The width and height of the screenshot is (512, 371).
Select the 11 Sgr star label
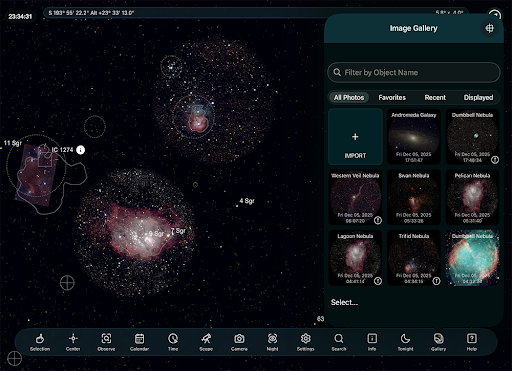[13, 143]
